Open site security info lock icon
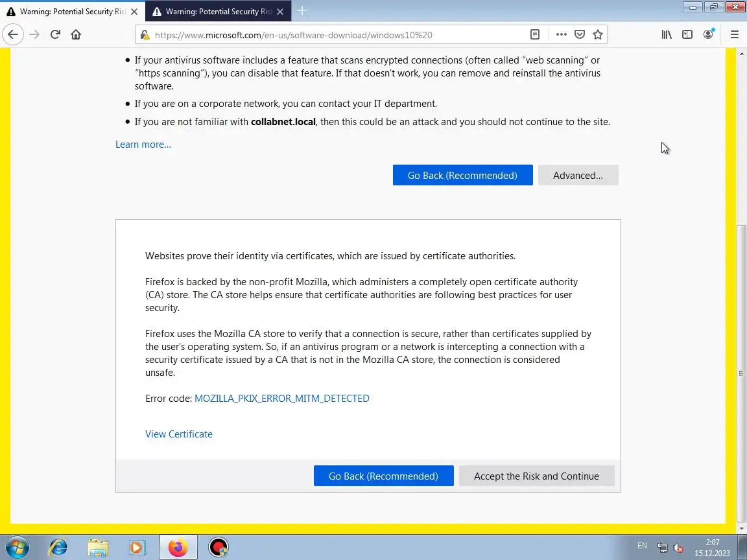The width and height of the screenshot is (747, 560). coord(145,35)
